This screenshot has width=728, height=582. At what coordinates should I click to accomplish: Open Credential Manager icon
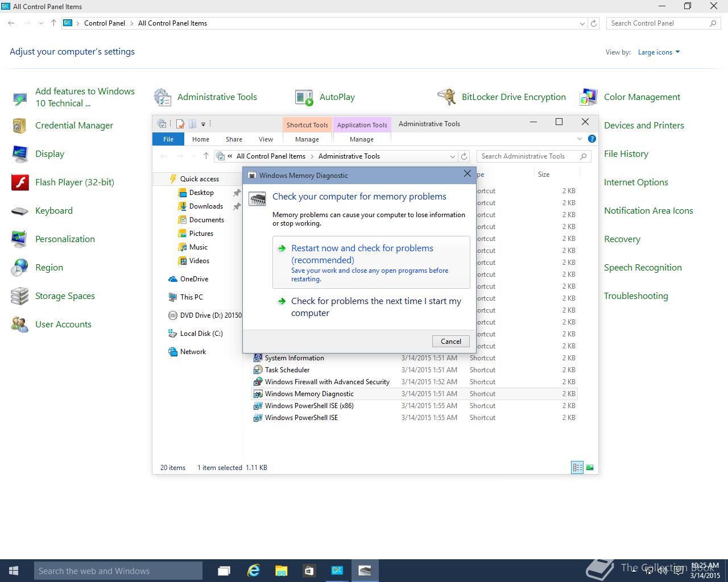point(20,126)
